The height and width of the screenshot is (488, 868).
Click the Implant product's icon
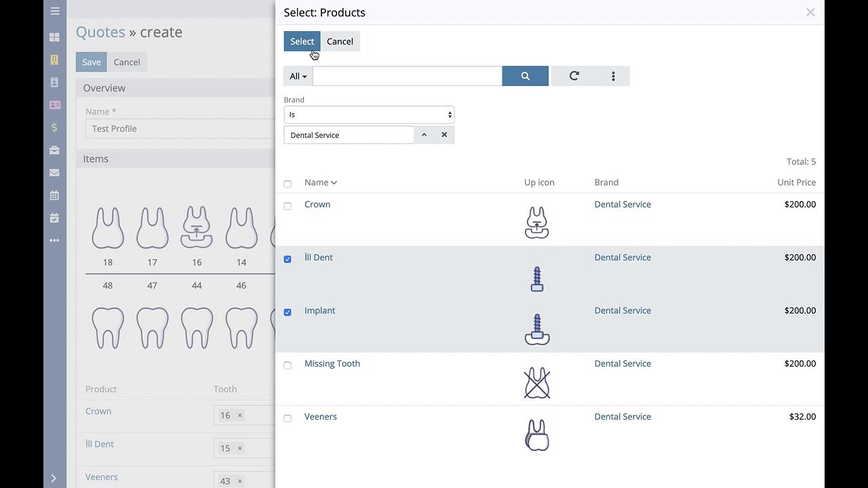(x=537, y=329)
